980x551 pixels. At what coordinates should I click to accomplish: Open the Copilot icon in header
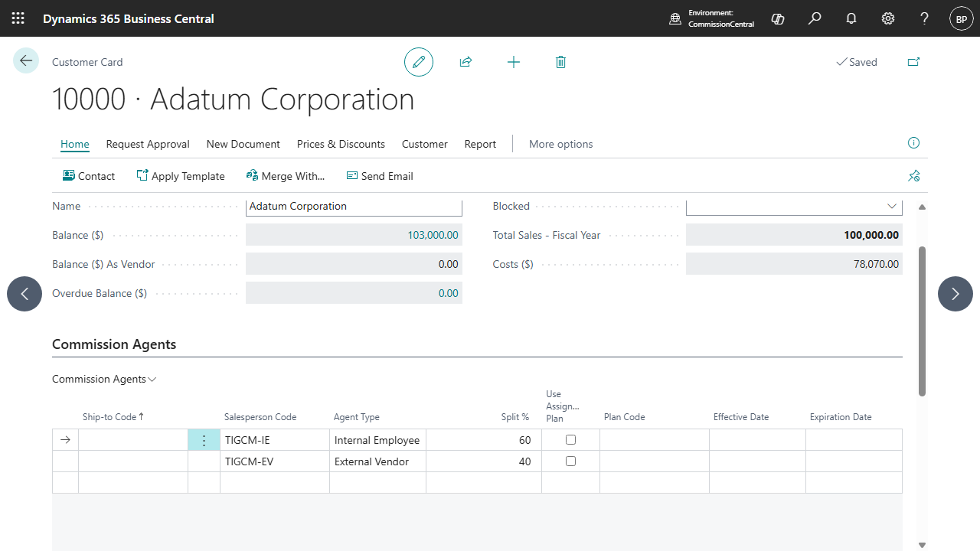(x=778, y=18)
